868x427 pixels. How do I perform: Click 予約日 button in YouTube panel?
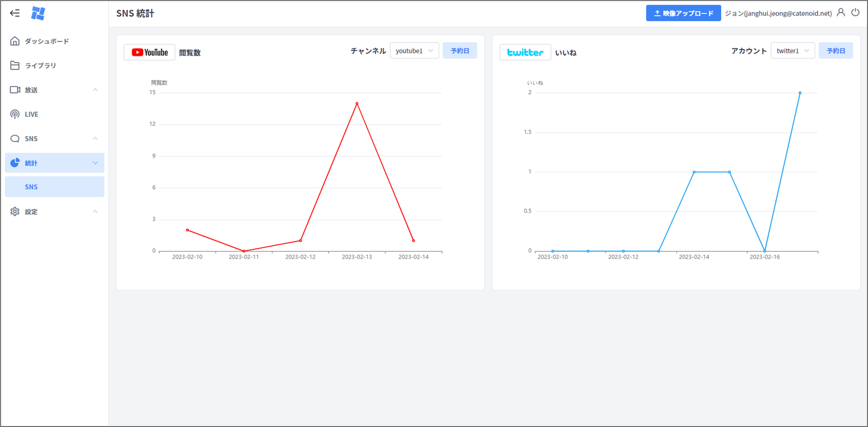point(460,51)
